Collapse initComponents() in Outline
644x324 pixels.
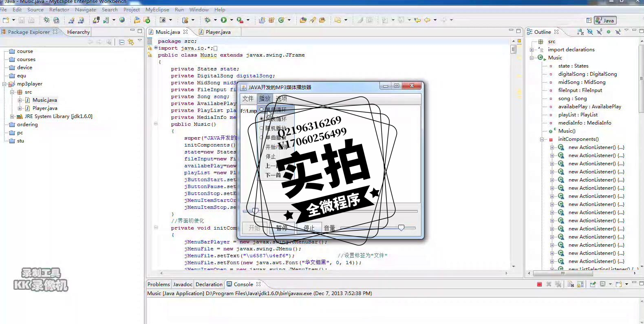542,139
